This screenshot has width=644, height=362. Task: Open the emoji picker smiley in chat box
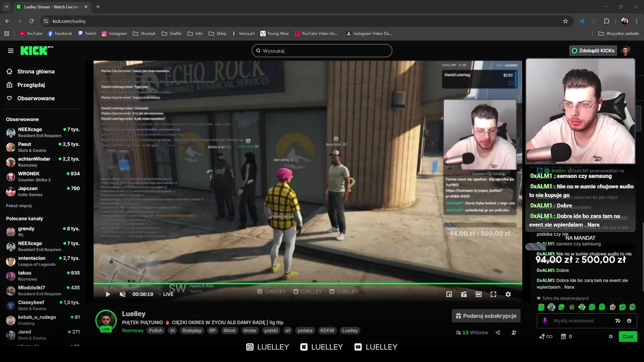629,321
